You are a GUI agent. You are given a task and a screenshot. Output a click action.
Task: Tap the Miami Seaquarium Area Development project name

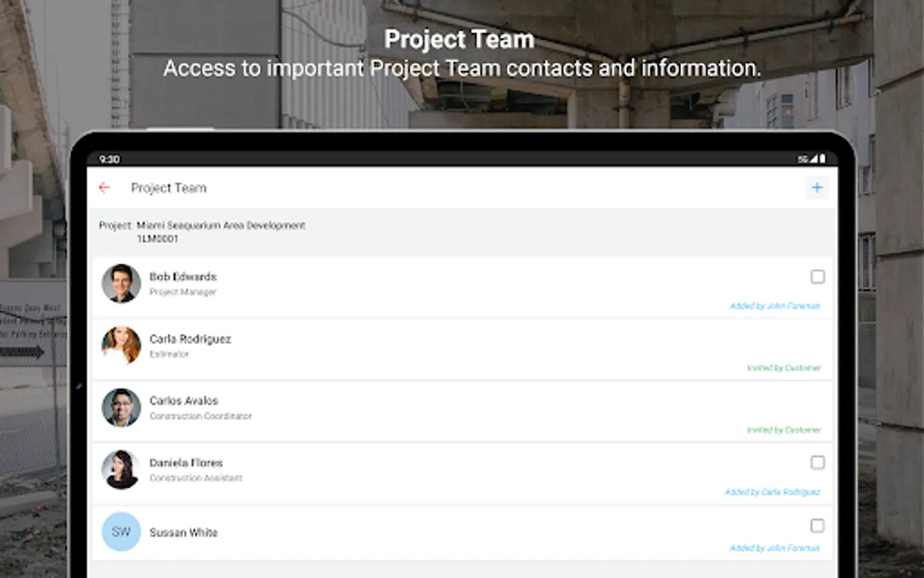pyautogui.click(x=221, y=225)
